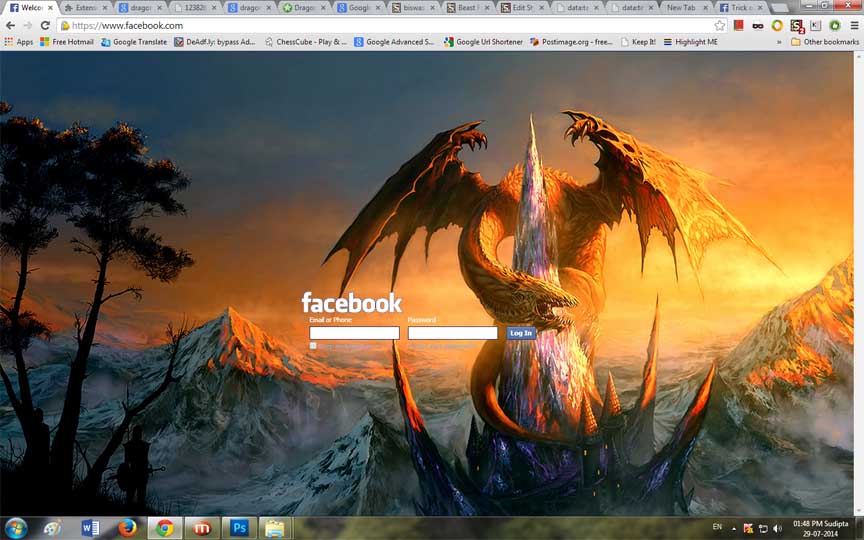
Task: Click the browser Back arrow
Action: [10, 25]
